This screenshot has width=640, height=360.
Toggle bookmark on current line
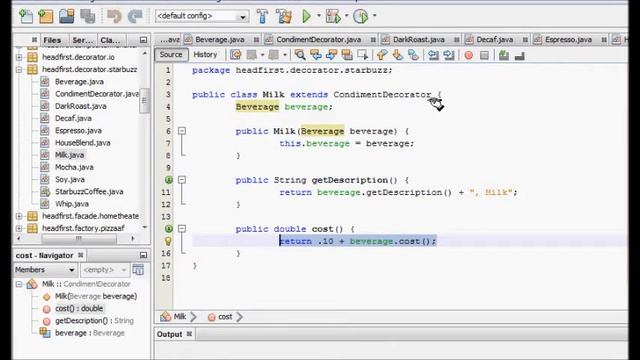pyautogui.click(x=413, y=55)
